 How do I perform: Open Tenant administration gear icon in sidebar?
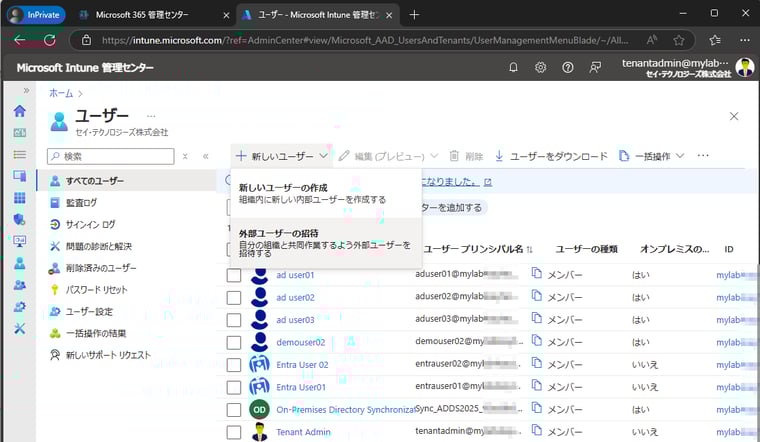(x=19, y=307)
